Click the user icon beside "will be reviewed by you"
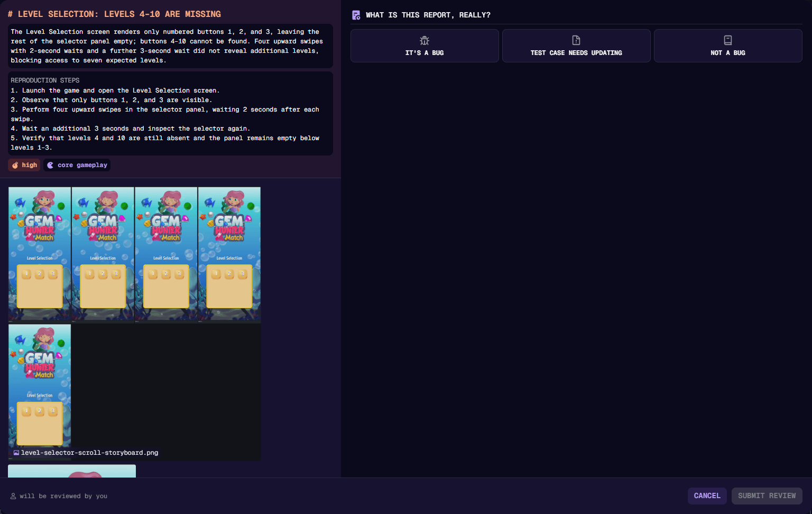 [x=13, y=496]
